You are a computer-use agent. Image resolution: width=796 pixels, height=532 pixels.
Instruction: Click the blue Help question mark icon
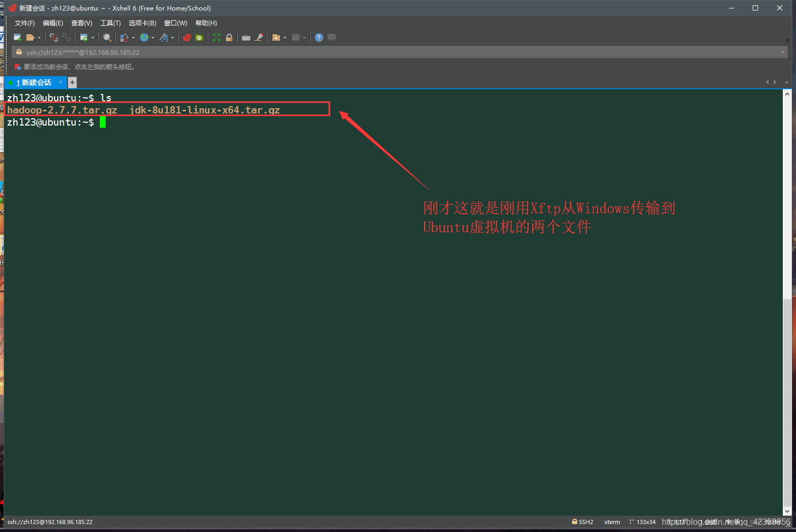point(319,37)
